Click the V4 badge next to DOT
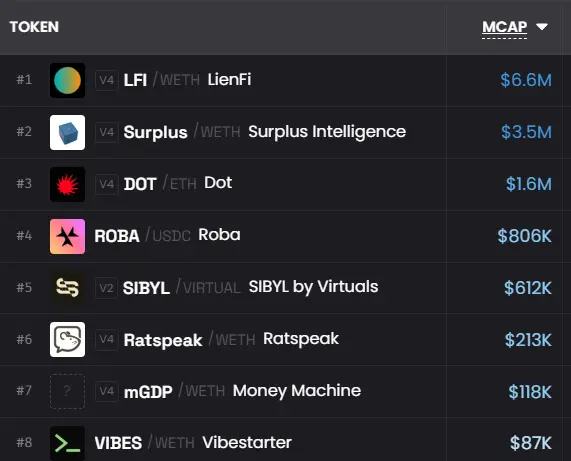This screenshot has height=461, width=571. tap(106, 184)
